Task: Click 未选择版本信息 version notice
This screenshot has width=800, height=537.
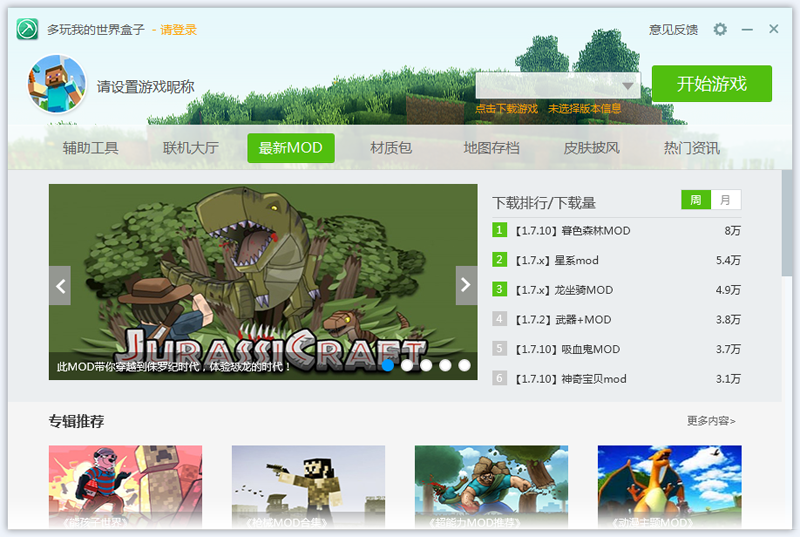Action: coord(584,109)
